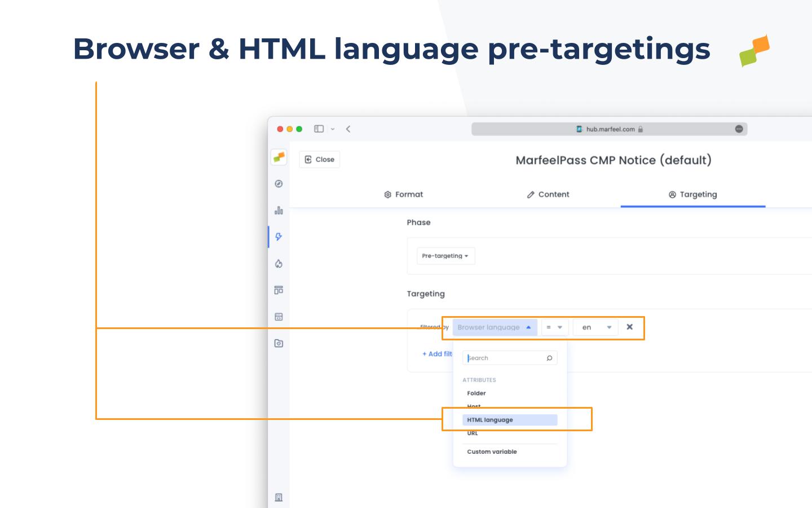This screenshot has width=812, height=508.
Task: Select the bar chart analytics sidebar icon
Action: (279, 210)
